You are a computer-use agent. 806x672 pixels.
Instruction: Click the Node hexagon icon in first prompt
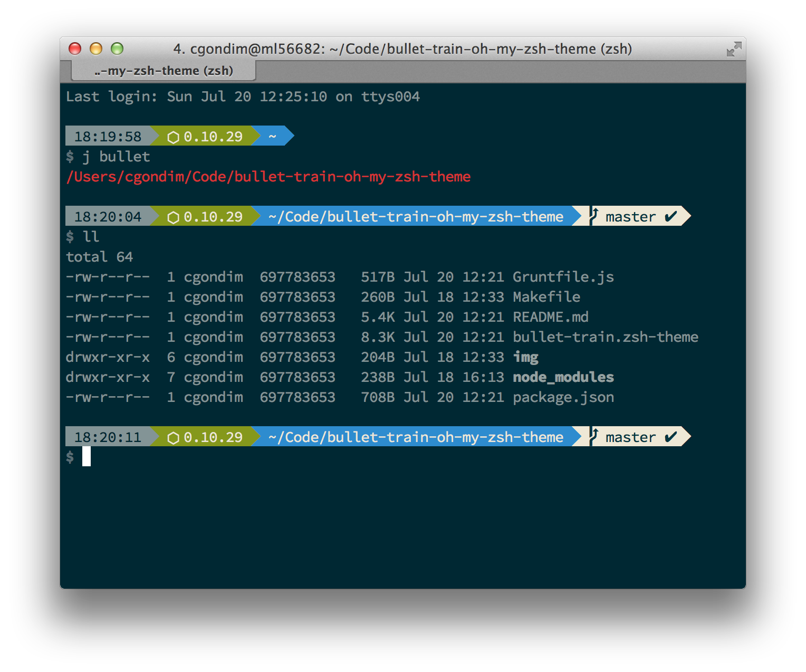click(174, 138)
